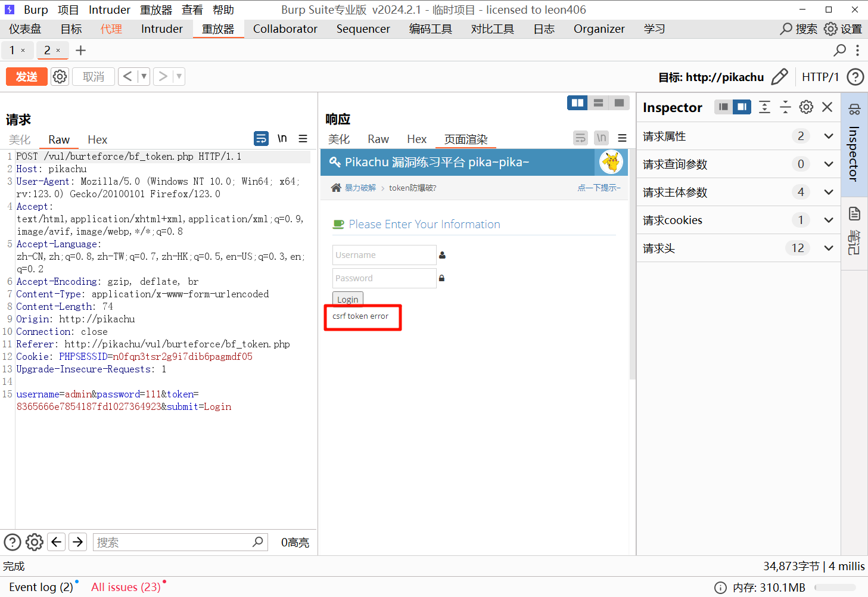Click 点一下提示 hint link

pos(599,188)
